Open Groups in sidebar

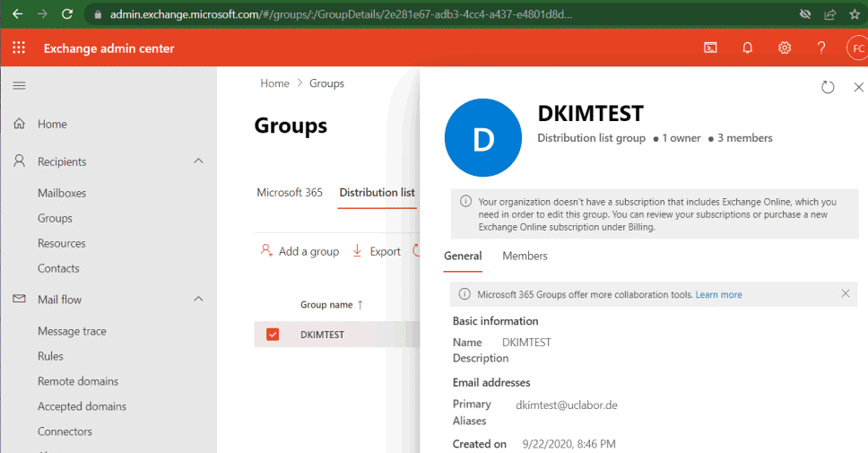55,218
